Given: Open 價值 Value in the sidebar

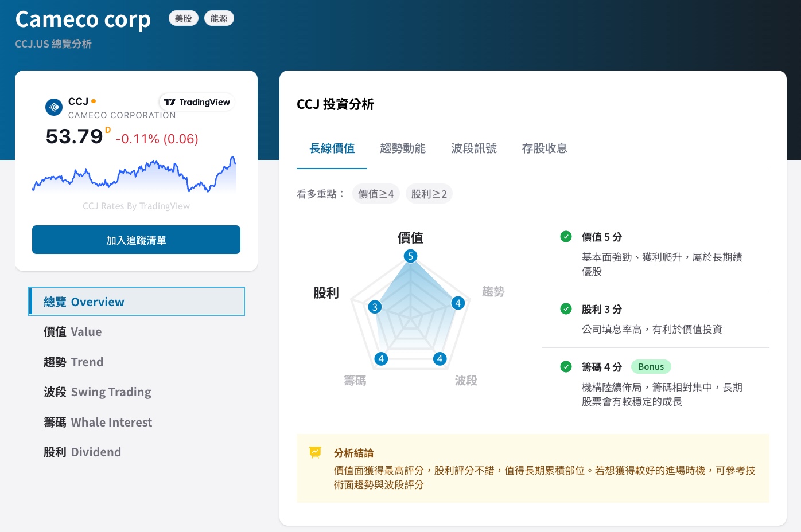Looking at the screenshot, I should pos(73,332).
